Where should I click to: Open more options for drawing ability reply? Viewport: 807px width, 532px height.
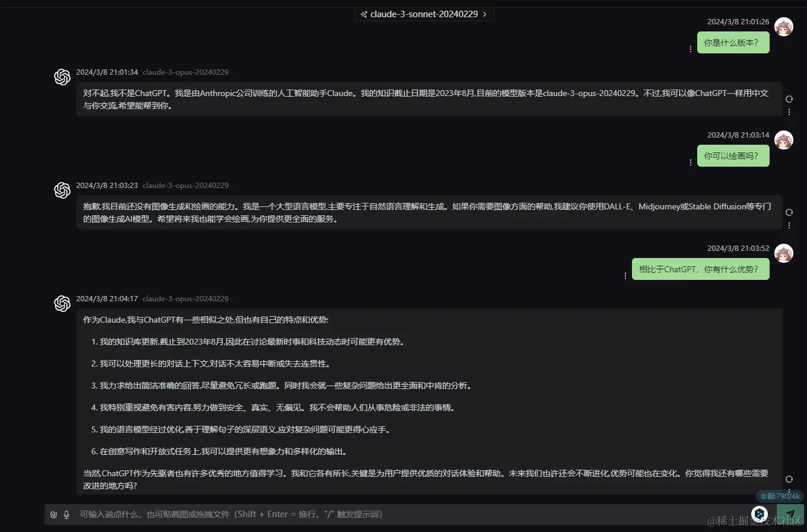click(x=789, y=225)
